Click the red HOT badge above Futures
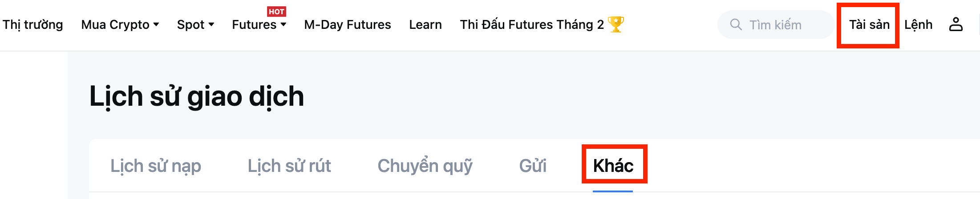 pos(276,12)
